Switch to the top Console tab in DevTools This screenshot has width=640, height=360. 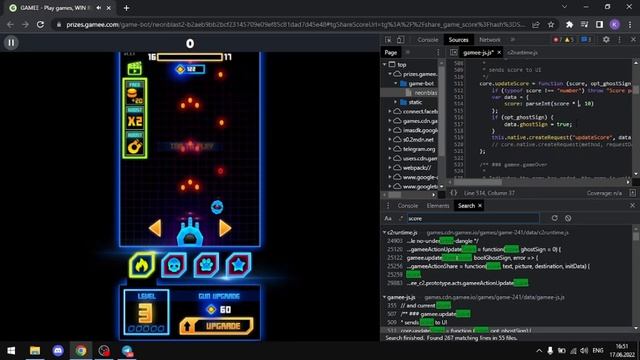pos(427,40)
